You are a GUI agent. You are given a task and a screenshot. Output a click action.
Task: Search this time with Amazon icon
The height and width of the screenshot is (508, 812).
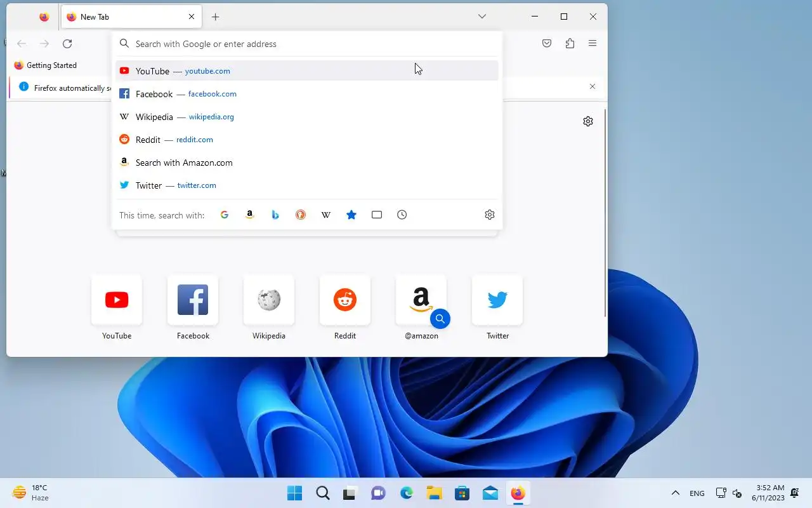click(x=250, y=215)
